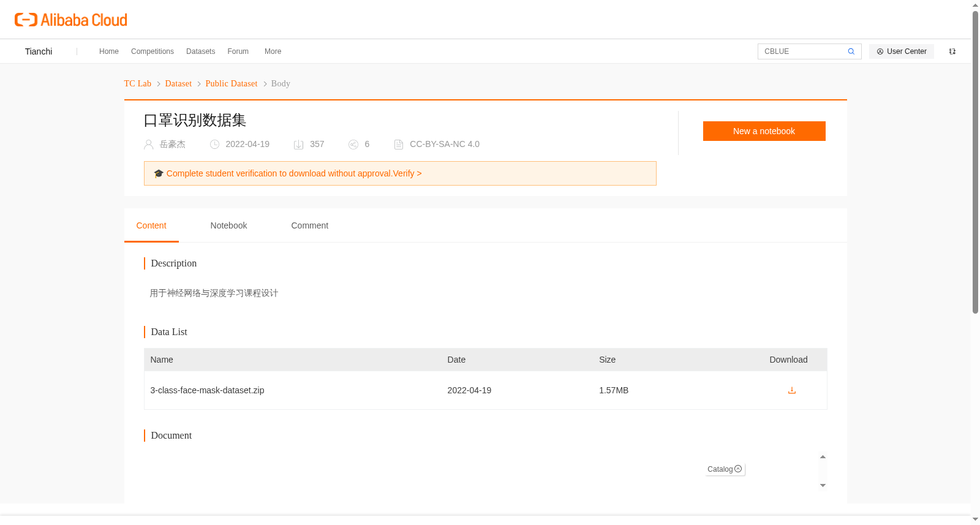Go to Dataset breadcrumb

[x=178, y=83]
